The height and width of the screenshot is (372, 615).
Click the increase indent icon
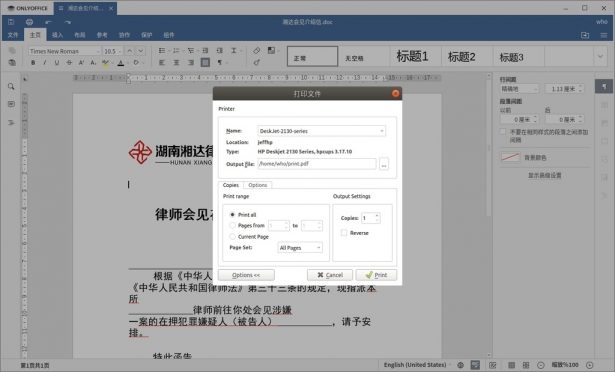click(x=220, y=51)
